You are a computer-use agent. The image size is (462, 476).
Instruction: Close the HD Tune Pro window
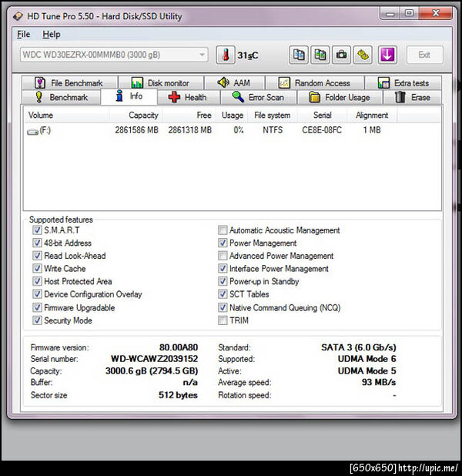coord(436,13)
